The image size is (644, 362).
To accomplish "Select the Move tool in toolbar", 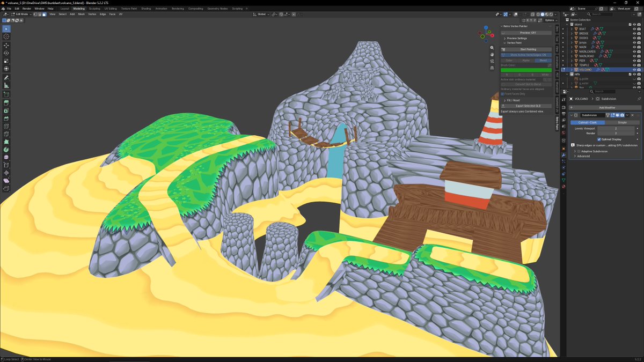I will (6, 45).
